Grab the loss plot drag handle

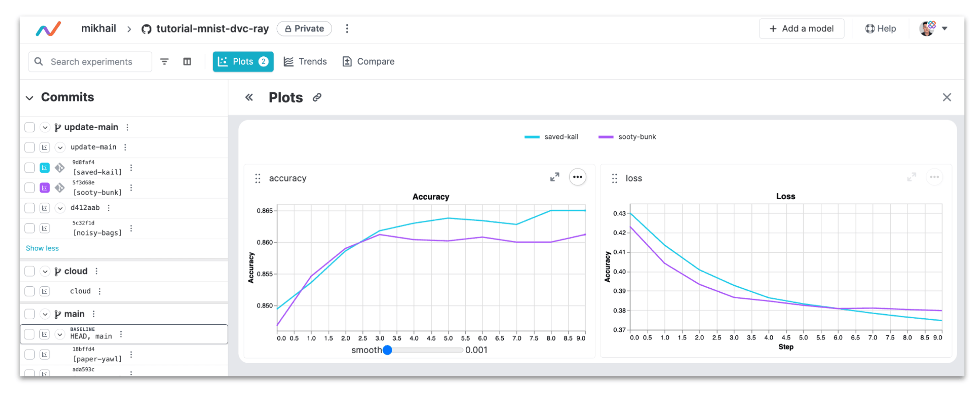pyautogui.click(x=614, y=178)
